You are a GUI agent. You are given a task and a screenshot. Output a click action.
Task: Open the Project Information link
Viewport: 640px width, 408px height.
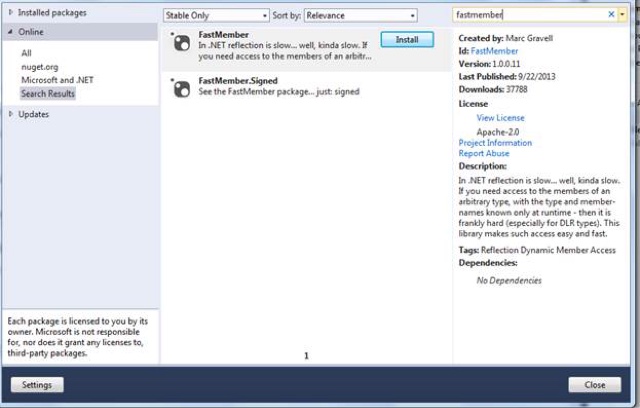tap(495, 143)
